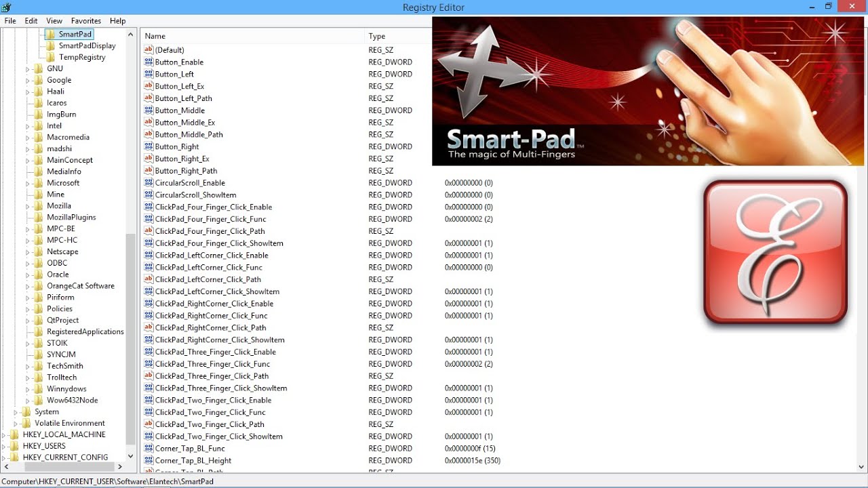
Task: Click the string icon beside ClickPad_LeftCorner_Click_Path
Action: point(149,279)
